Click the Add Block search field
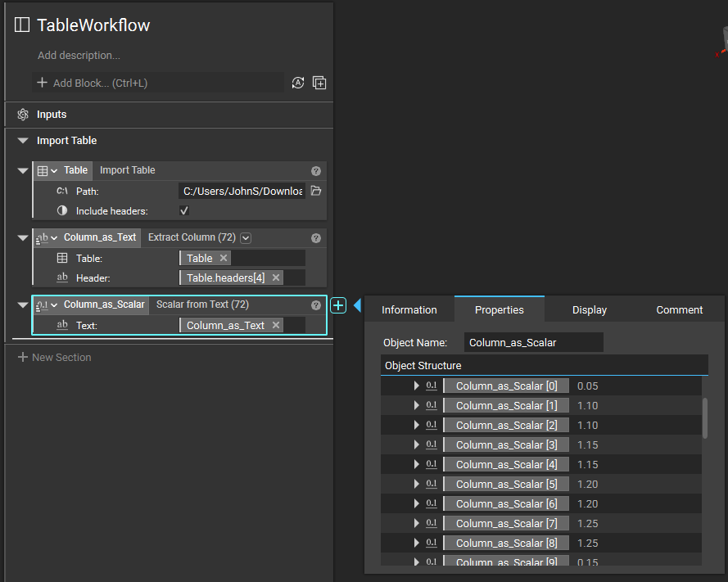The image size is (728, 582). pos(158,83)
